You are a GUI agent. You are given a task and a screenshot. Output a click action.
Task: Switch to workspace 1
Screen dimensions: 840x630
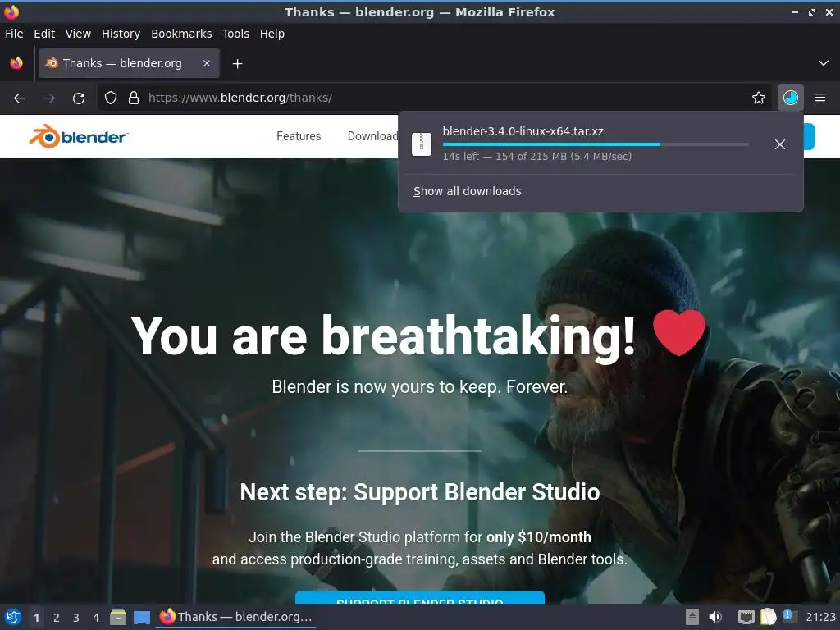(x=36, y=618)
